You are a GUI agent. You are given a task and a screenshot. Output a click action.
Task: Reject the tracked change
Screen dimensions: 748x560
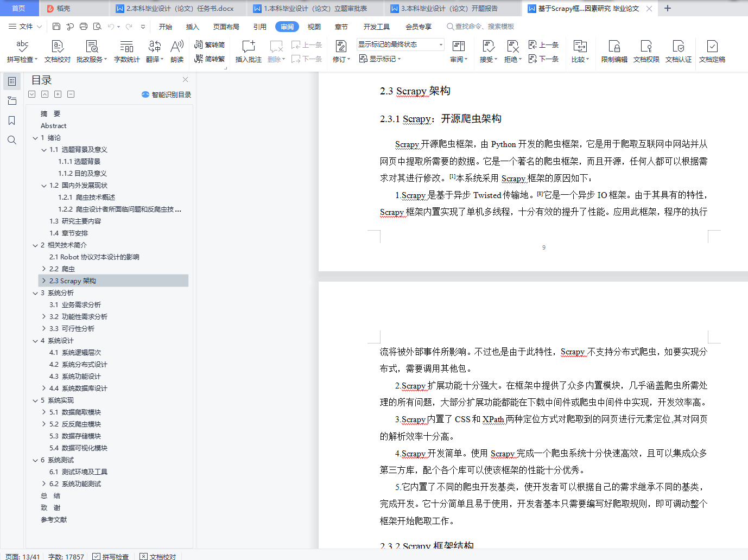(512, 52)
